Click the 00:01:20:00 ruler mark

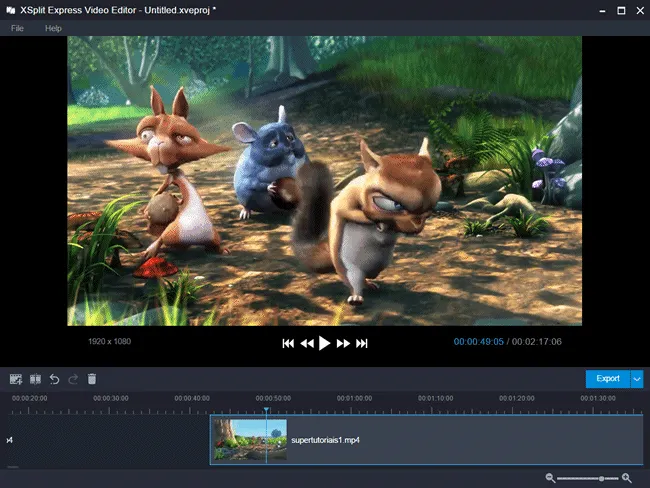(x=517, y=398)
